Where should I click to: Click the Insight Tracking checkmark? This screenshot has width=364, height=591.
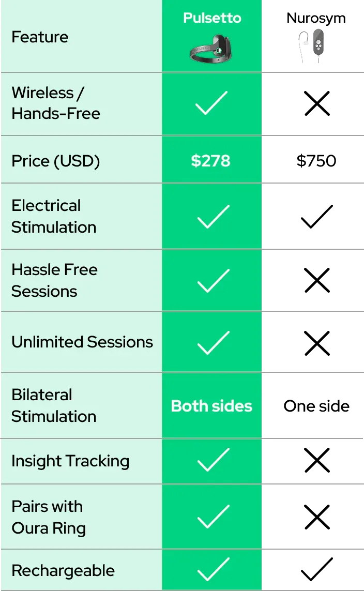[213, 460]
